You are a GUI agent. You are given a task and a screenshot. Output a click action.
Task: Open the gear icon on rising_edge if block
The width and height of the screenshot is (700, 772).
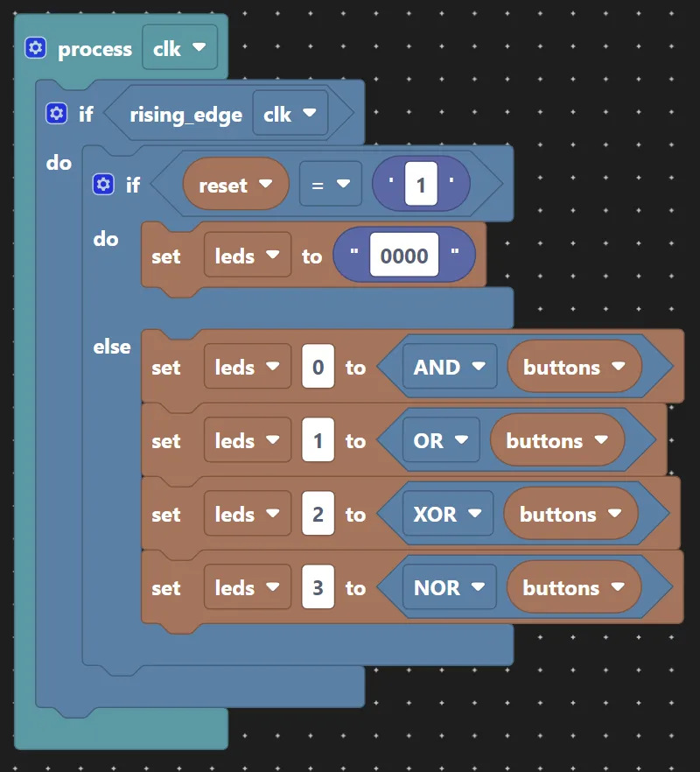pyautogui.click(x=56, y=114)
